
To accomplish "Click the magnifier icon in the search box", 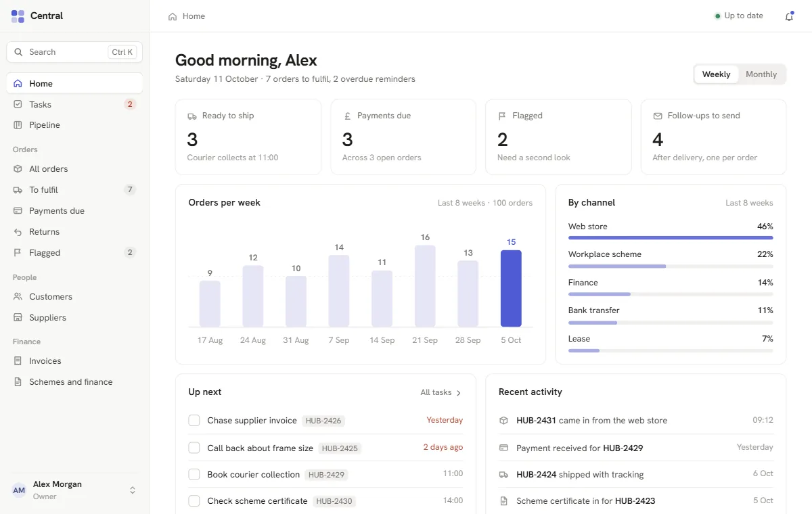I will [18, 52].
